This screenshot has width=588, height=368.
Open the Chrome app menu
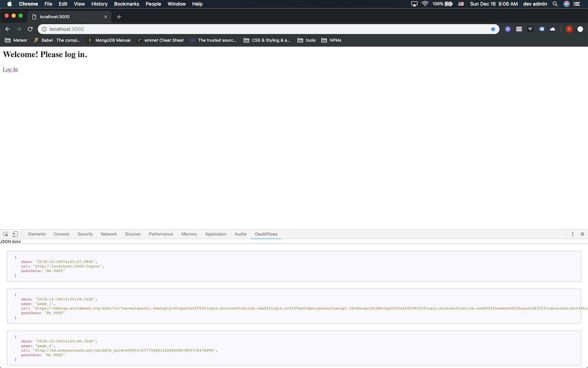[28, 4]
